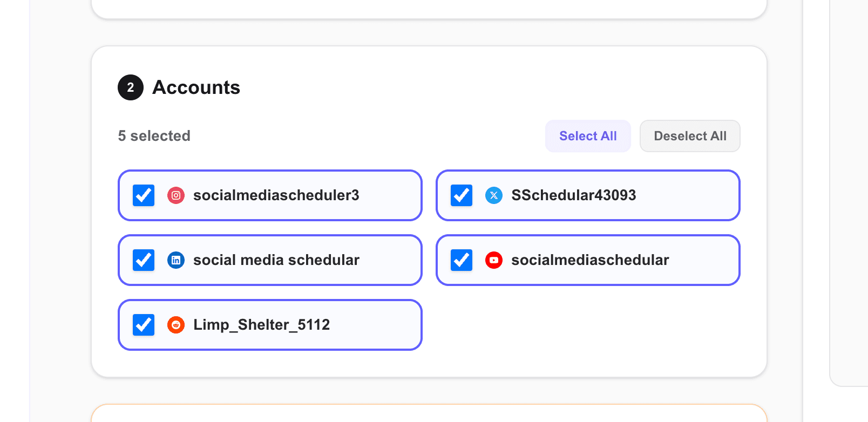This screenshot has width=868, height=422.
Task: Click the socialmediaschedular YouTube account label
Action: 589,260
